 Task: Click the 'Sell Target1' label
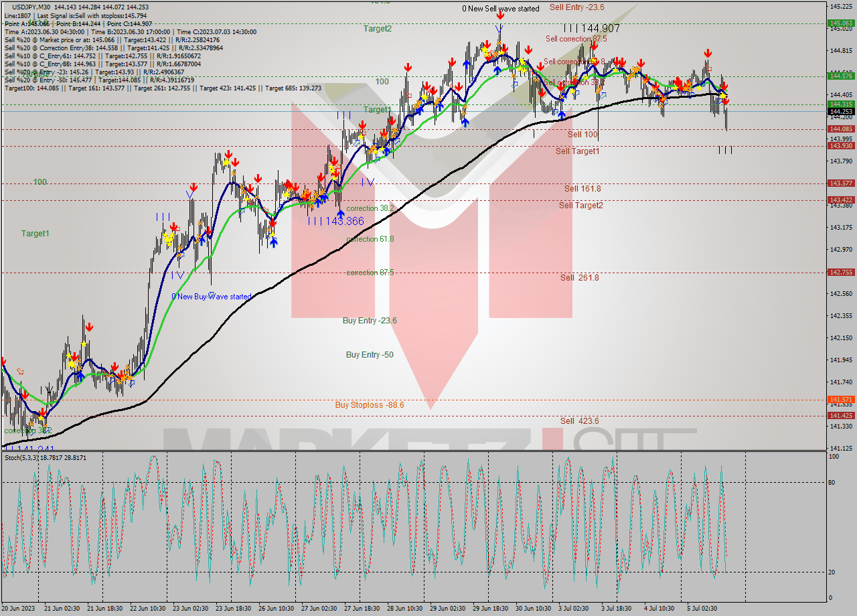577,151
